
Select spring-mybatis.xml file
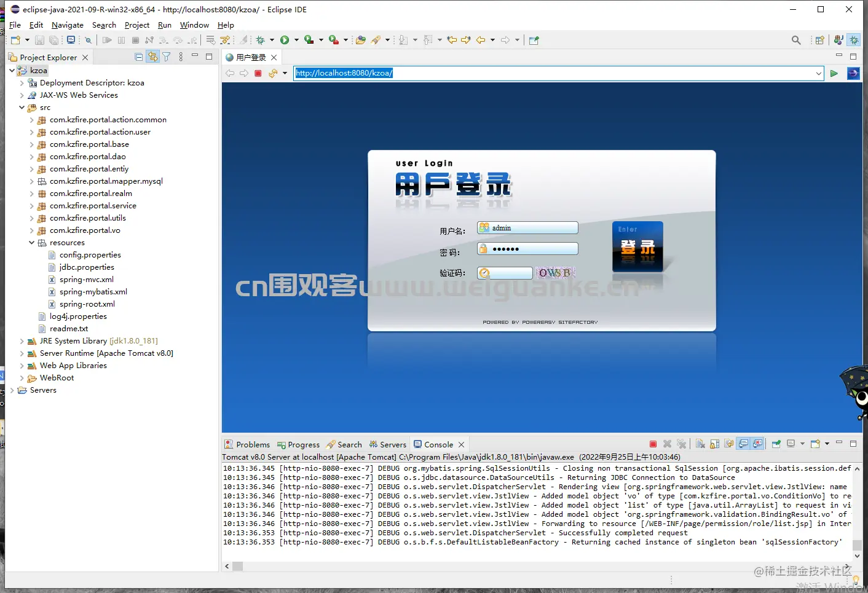click(x=93, y=291)
